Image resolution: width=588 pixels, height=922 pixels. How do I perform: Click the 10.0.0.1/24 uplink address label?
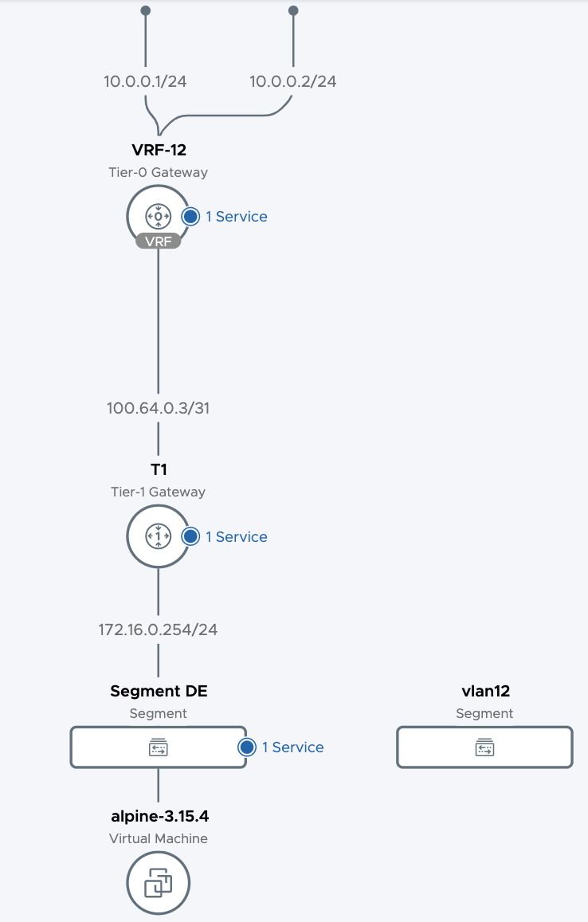coord(146,81)
